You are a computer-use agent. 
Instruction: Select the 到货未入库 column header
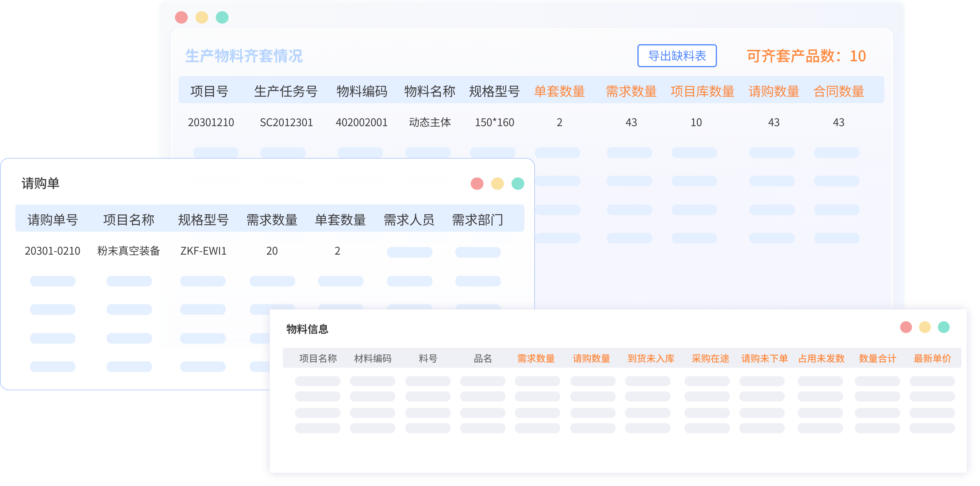(x=651, y=359)
